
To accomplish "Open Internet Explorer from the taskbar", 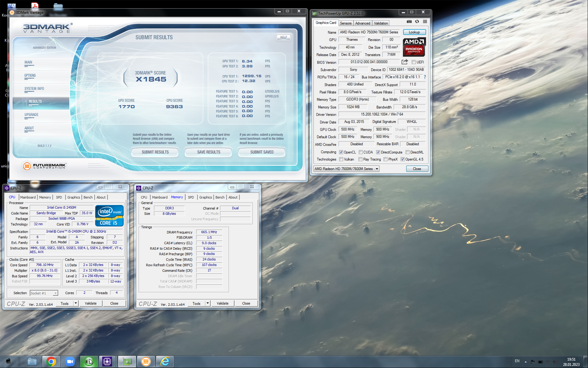I will tap(165, 362).
